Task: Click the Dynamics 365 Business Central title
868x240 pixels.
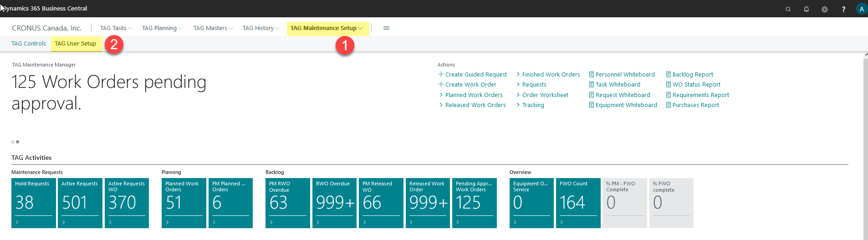Action: click(45, 8)
